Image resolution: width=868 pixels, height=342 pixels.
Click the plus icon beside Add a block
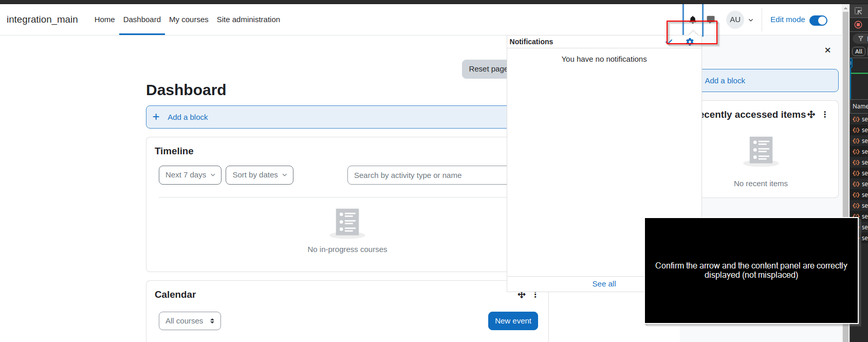click(x=156, y=117)
